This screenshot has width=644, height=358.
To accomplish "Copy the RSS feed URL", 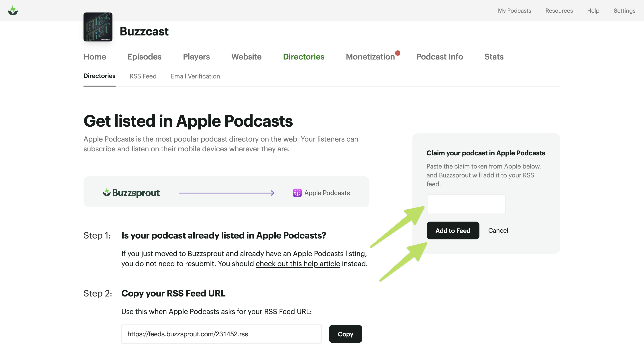I will point(345,334).
